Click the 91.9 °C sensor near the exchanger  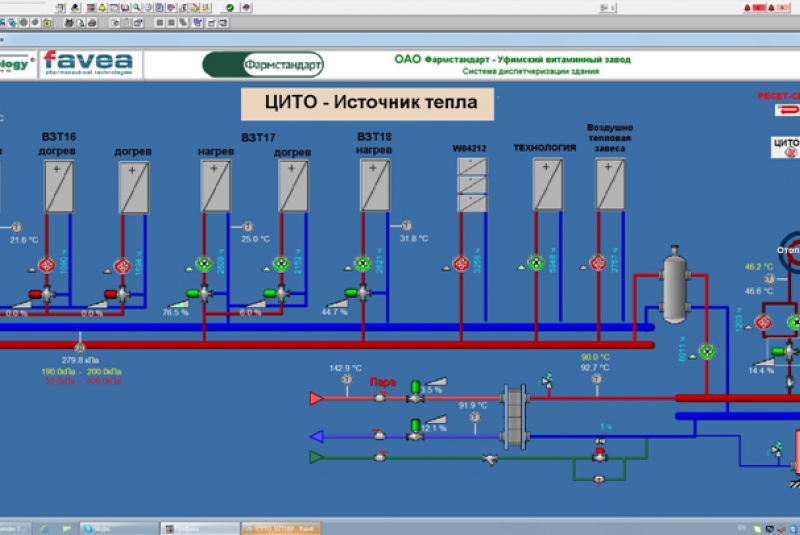(475, 417)
